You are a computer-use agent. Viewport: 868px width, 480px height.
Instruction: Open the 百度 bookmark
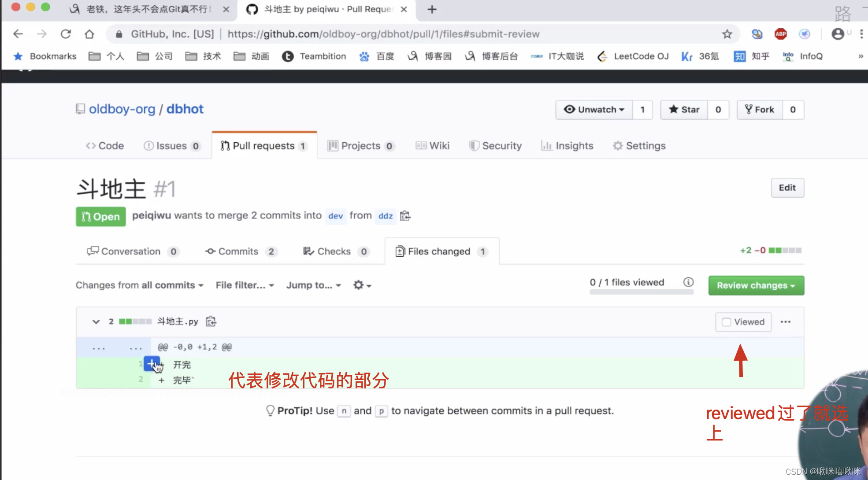click(377, 56)
